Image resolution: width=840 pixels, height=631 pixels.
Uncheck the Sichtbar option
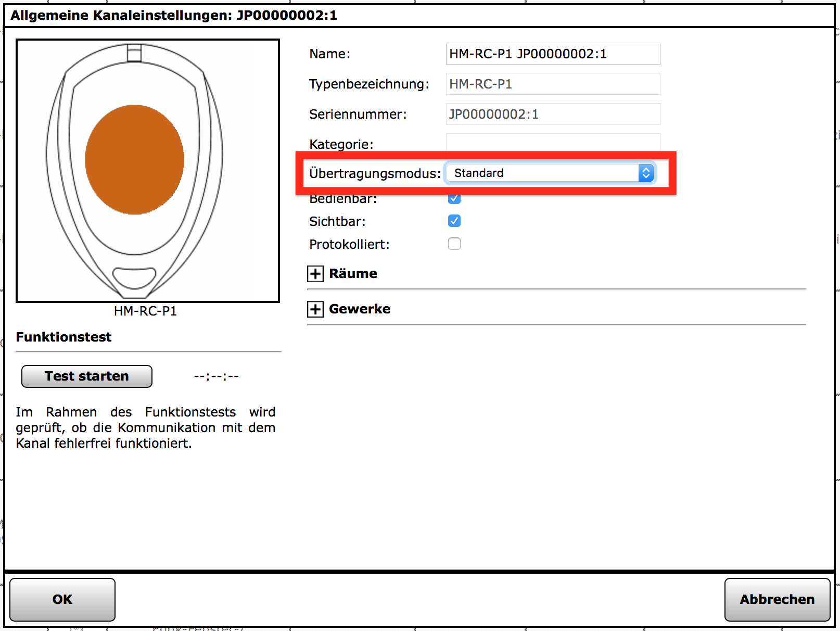click(454, 221)
